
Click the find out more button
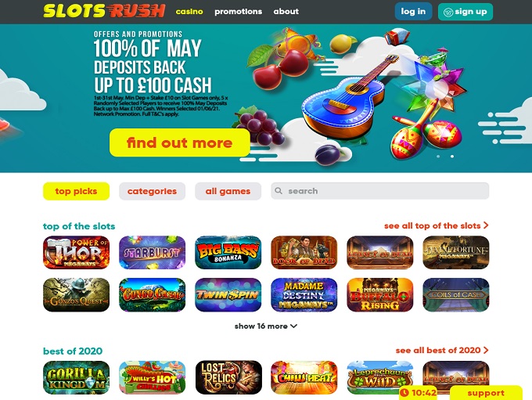pyautogui.click(x=179, y=142)
